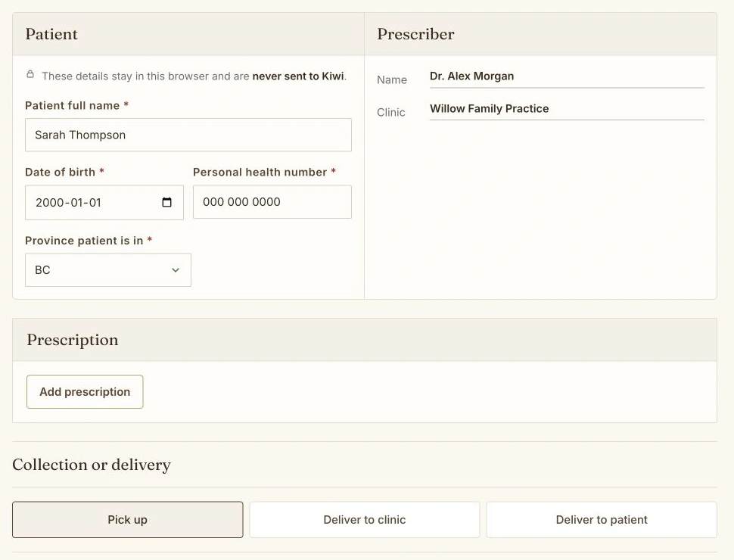Click the Personal health number field
This screenshot has width=734, height=560.
click(x=272, y=202)
